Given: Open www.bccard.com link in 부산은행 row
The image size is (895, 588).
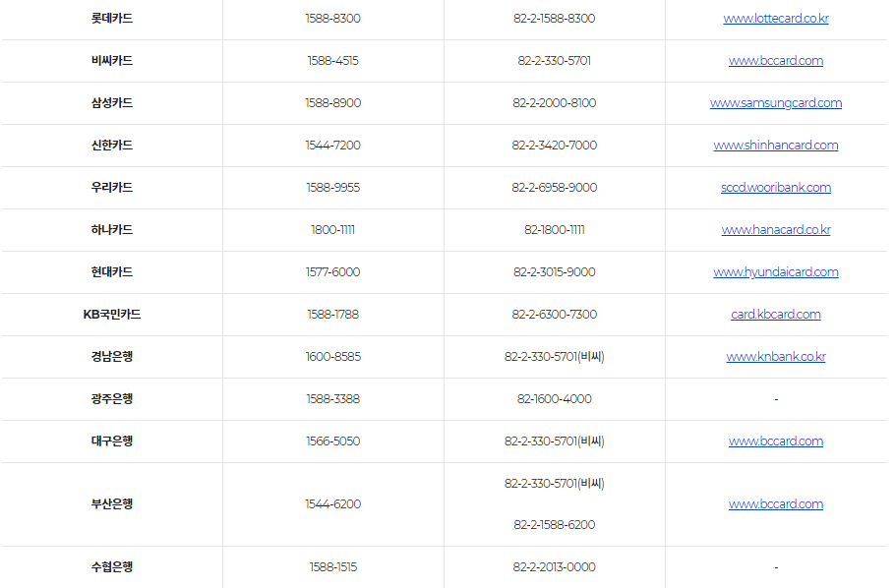Looking at the screenshot, I should (776, 504).
